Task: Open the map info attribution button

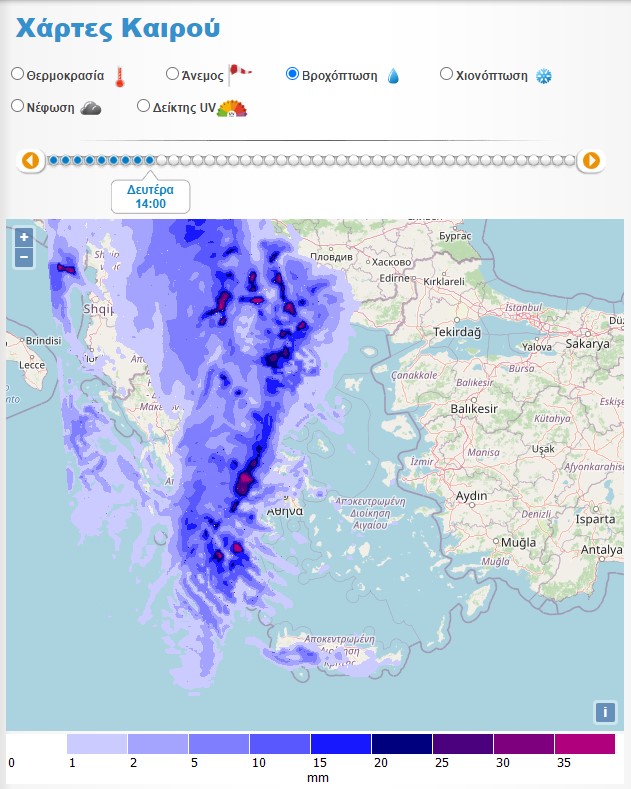Action: 604,712
